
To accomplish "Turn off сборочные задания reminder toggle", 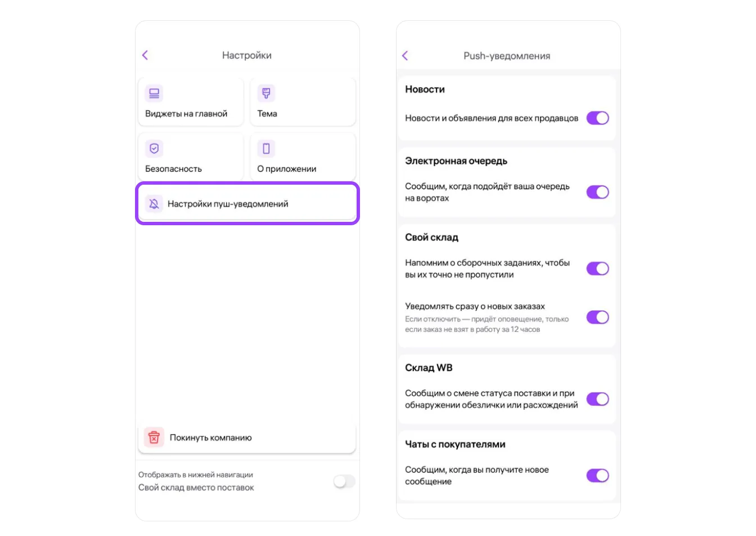I will point(597,269).
